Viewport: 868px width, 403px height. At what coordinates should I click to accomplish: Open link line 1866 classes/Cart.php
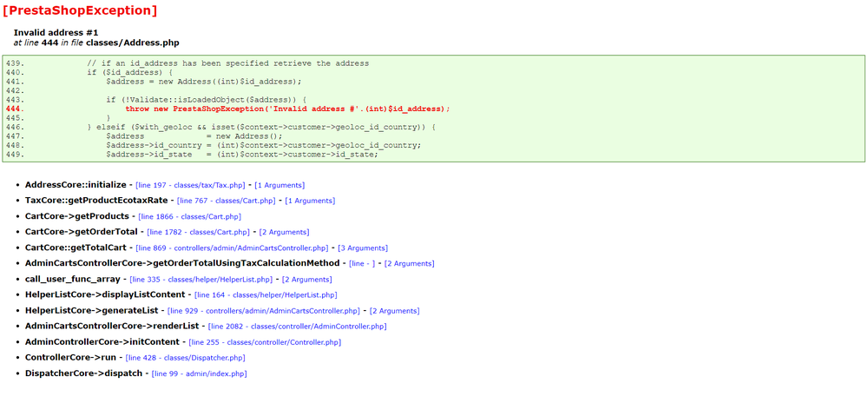pyautogui.click(x=190, y=216)
